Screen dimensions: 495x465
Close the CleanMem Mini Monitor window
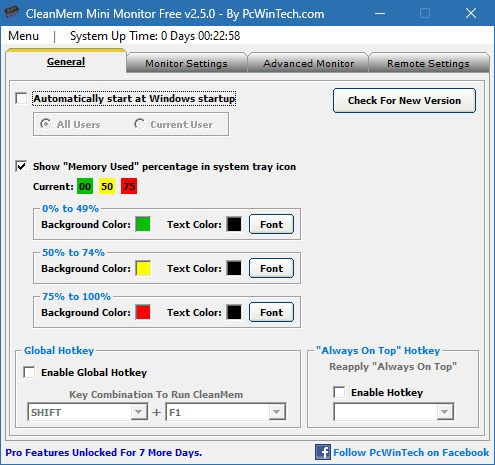point(471,13)
